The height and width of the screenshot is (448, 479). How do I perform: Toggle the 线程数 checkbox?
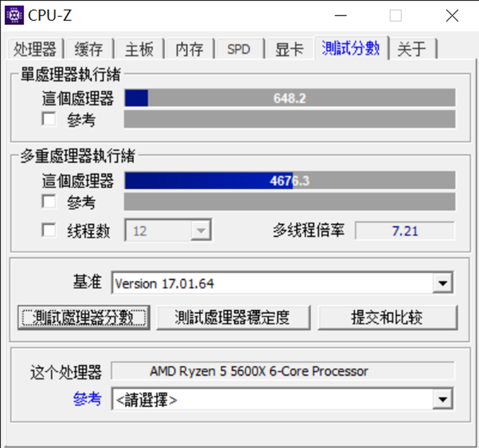click(49, 230)
